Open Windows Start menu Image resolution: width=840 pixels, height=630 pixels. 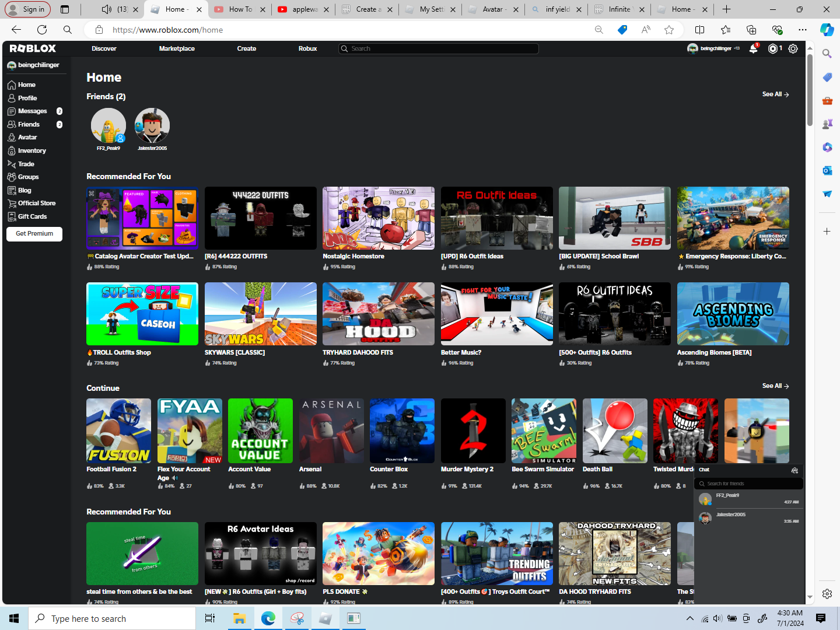(14, 618)
